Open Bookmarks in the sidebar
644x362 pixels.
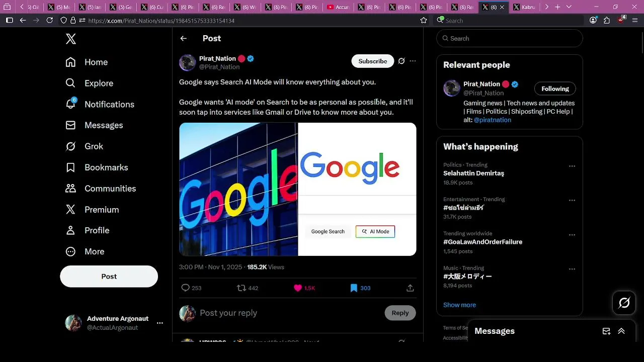pos(97,167)
